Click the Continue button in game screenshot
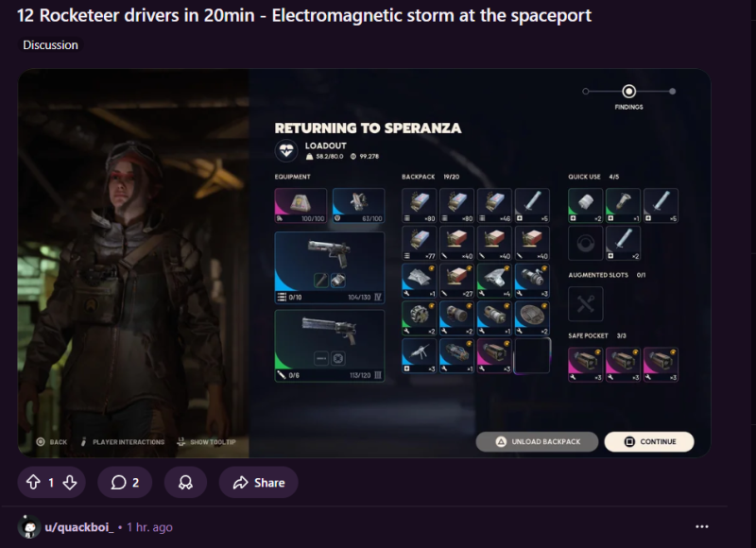The image size is (756, 548). pyautogui.click(x=649, y=441)
